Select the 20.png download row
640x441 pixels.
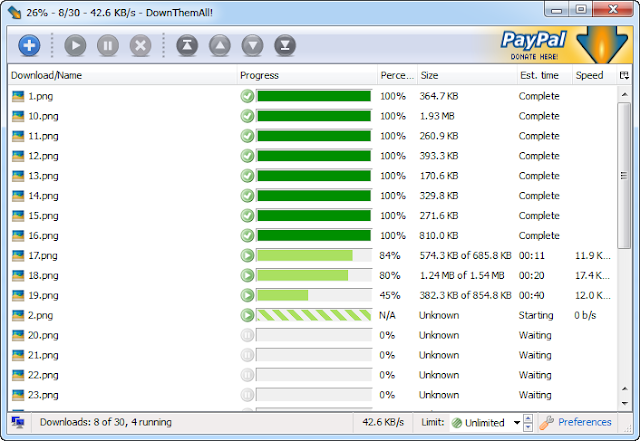click(311, 335)
